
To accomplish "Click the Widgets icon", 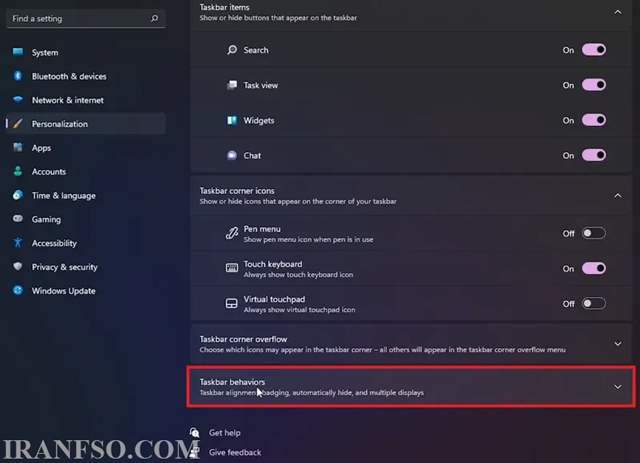I will pos(232,120).
